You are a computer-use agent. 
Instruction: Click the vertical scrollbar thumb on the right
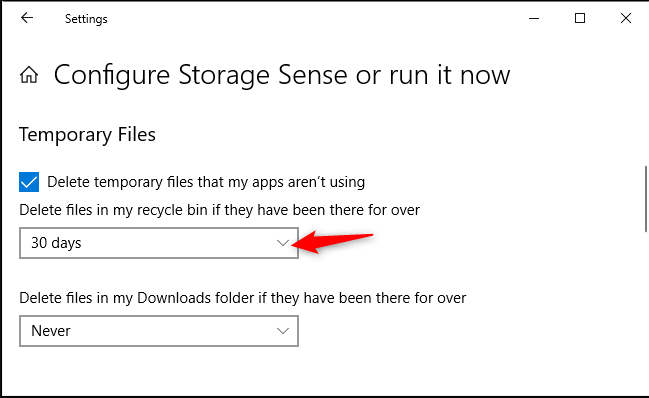(646, 199)
